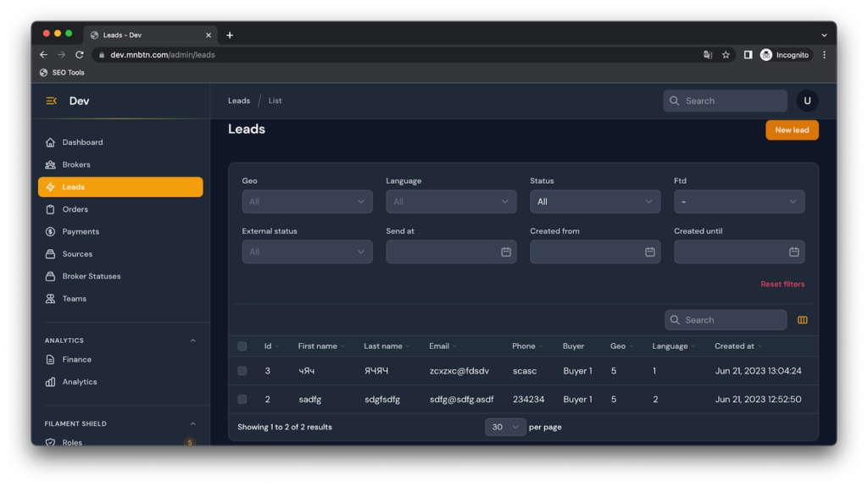
Task: Open Brokers in the sidebar menu
Action: pos(76,164)
